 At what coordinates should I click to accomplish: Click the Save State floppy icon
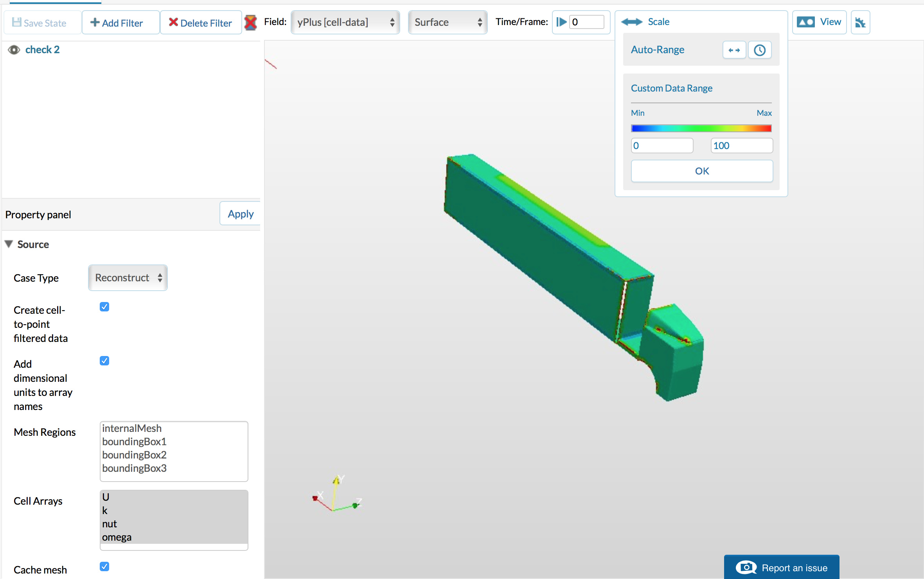pyautogui.click(x=16, y=22)
